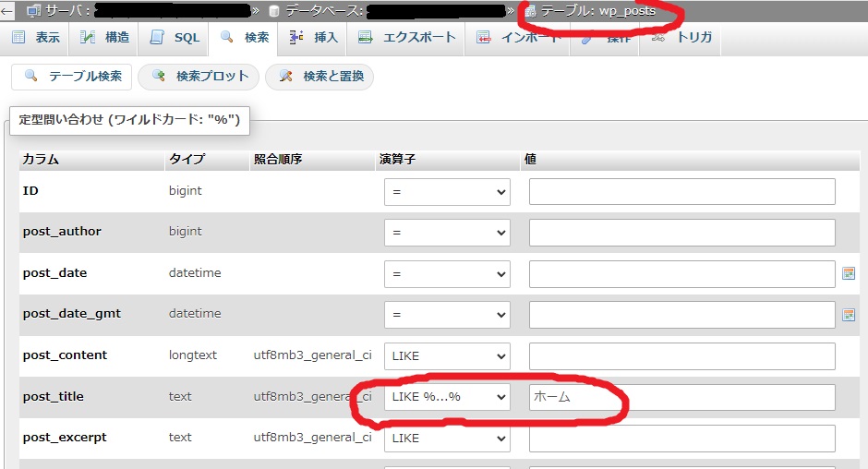
Task: Open date picker icon for post_date_gmt
Action: (x=849, y=315)
